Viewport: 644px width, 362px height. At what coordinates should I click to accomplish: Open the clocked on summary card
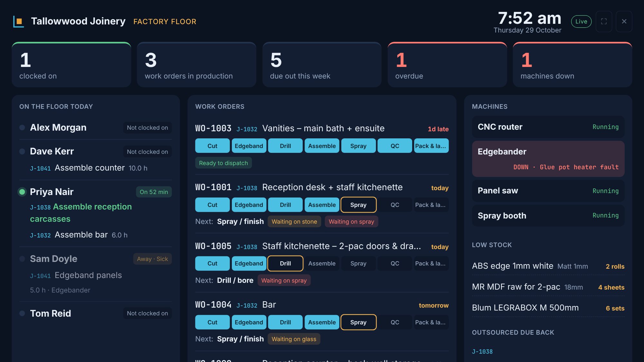[71, 65]
